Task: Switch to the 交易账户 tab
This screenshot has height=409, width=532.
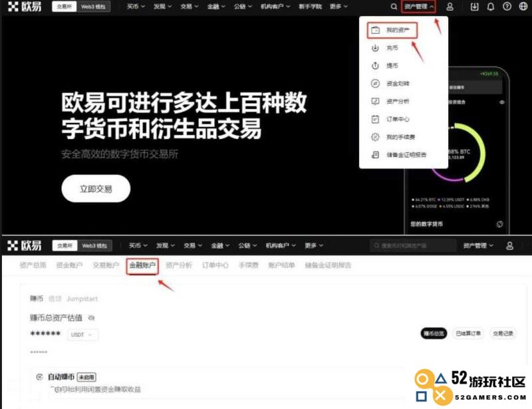Action: pos(106,265)
